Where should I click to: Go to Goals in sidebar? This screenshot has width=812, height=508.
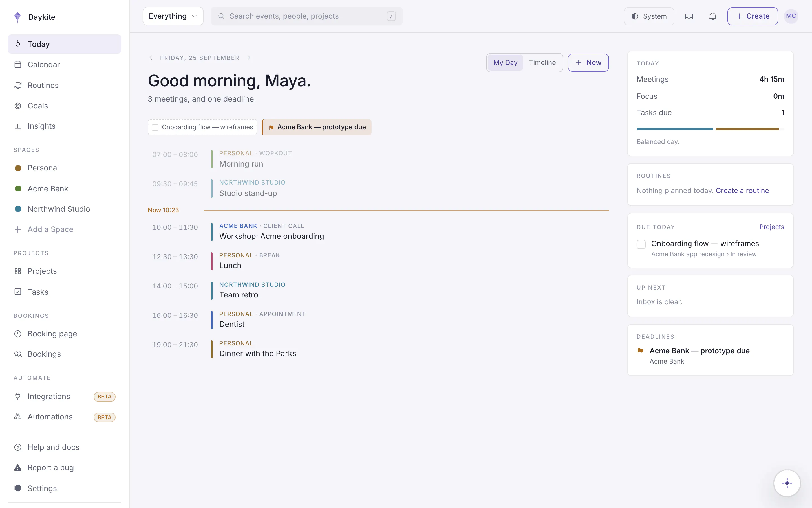tap(64, 106)
